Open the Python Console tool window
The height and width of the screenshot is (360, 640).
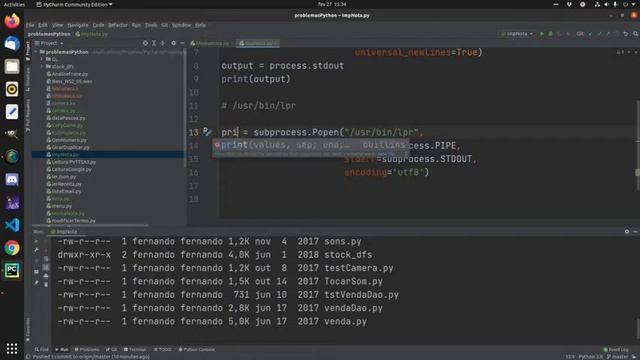tap(197, 349)
